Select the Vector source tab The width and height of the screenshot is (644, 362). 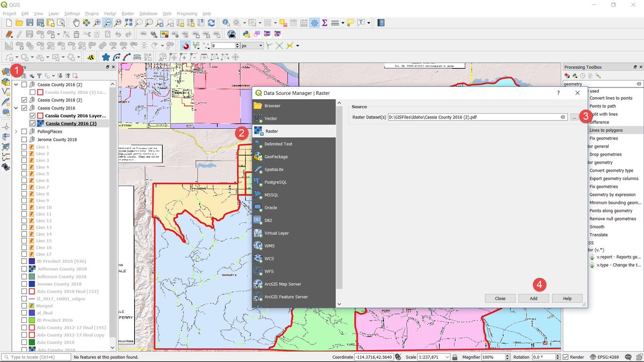click(x=294, y=118)
